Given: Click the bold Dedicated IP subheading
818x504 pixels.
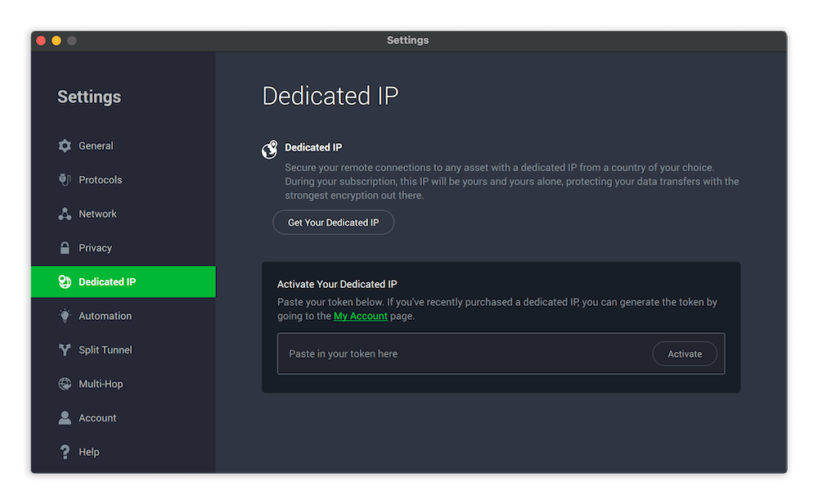Looking at the screenshot, I should click(313, 147).
